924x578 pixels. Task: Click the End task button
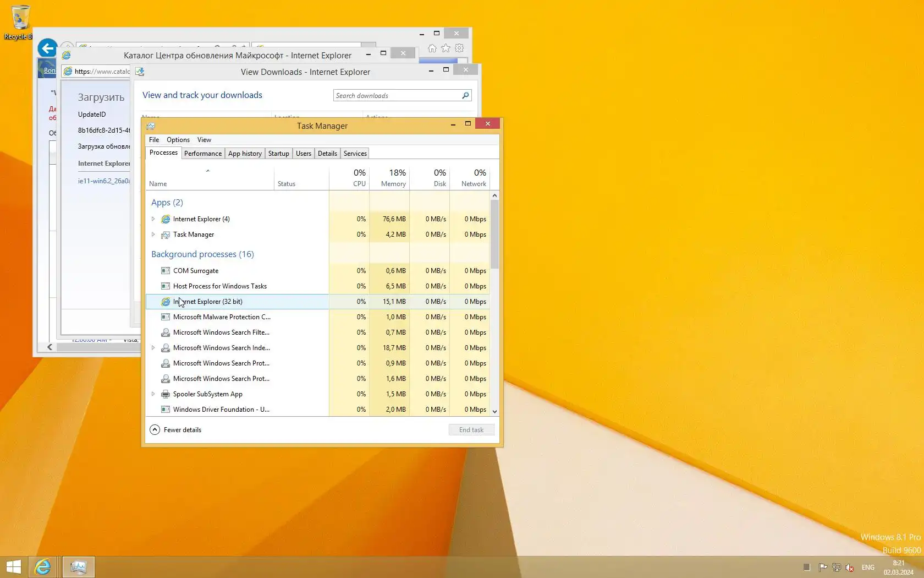471,430
